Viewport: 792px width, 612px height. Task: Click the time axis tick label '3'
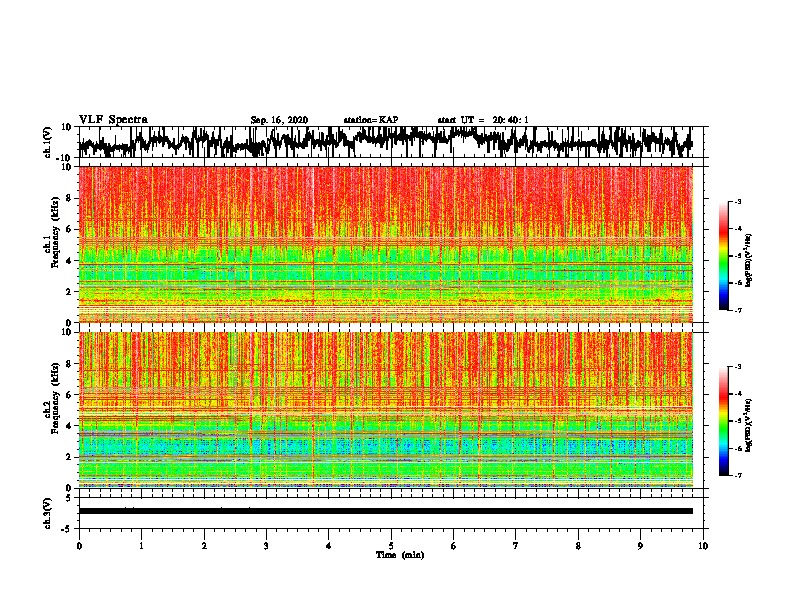click(x=266, y=546)
